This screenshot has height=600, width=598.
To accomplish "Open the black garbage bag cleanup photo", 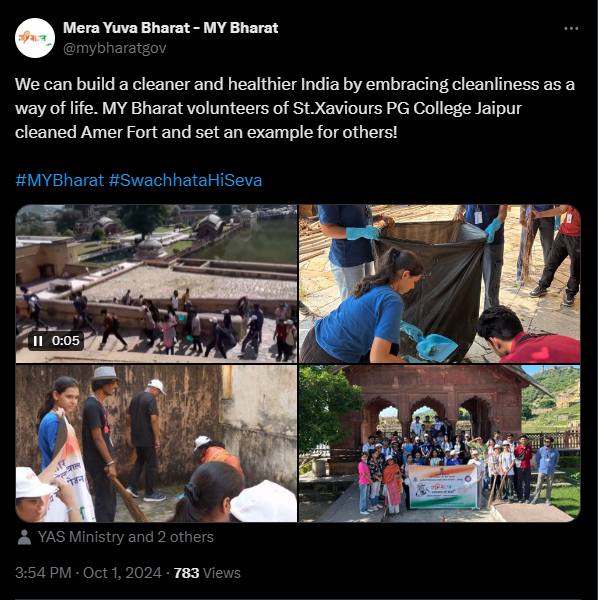I will (x=440, y=284).
